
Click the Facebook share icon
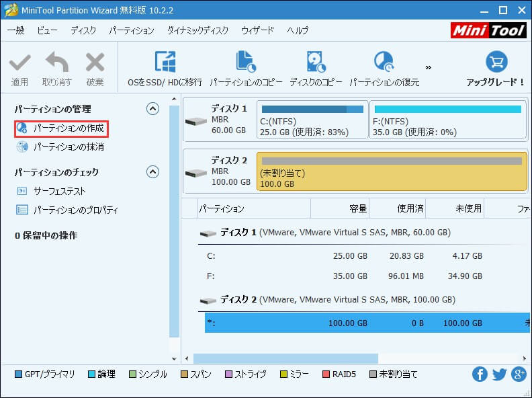[x=480, y=374]
